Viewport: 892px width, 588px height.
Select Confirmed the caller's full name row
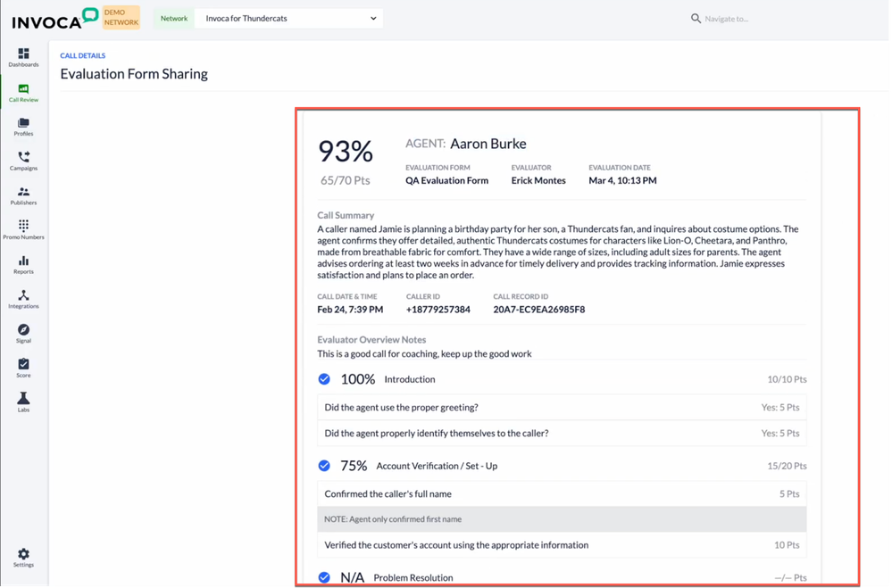562,494
